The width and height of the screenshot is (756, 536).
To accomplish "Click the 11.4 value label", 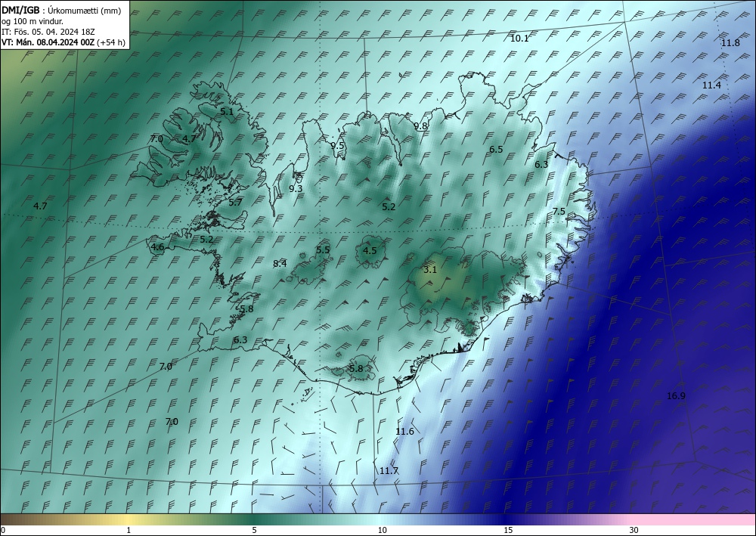I will [x=711, y=85].
